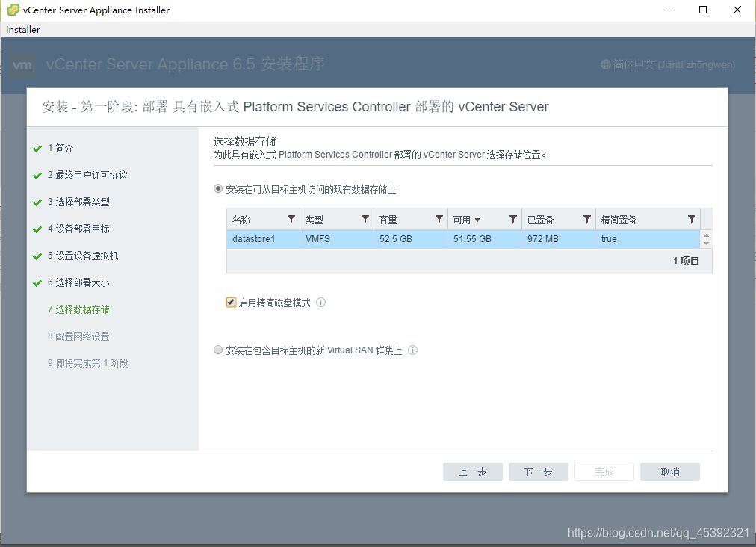Click 972 MB provisioned cell
The image size is (756, 547).
click(559, 239)
